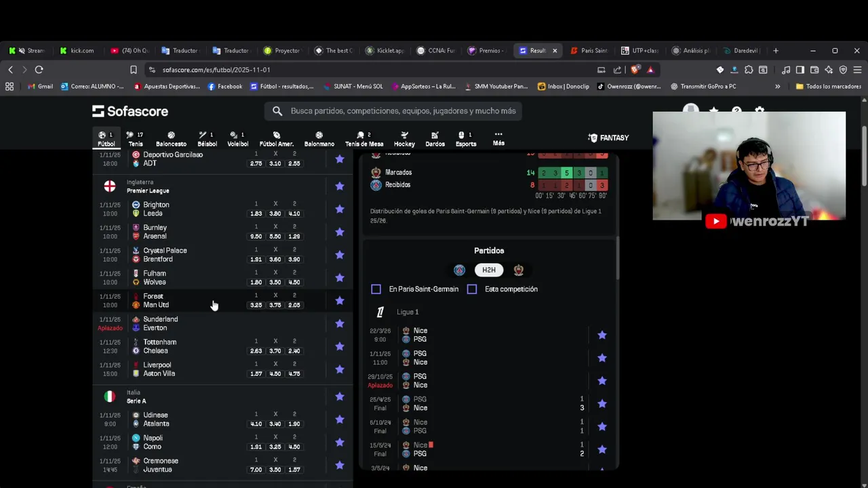The image size is (868, 488).
Task: Switch to the Voleibol tab
Action: (237, 139)
